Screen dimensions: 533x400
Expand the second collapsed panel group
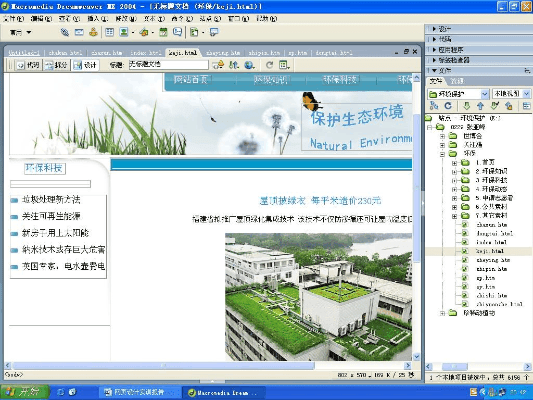click(x=434, y=39)
